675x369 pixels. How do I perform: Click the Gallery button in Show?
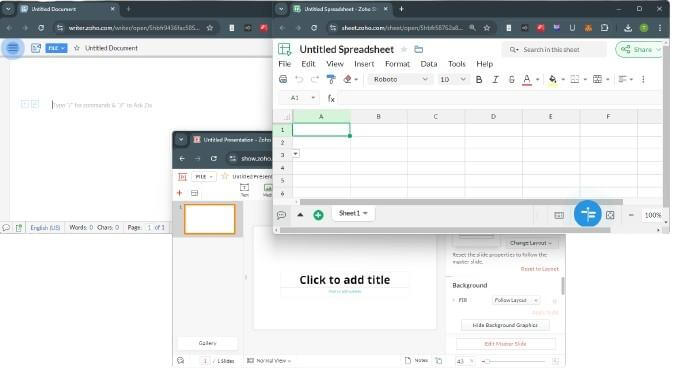coord(207,343)
